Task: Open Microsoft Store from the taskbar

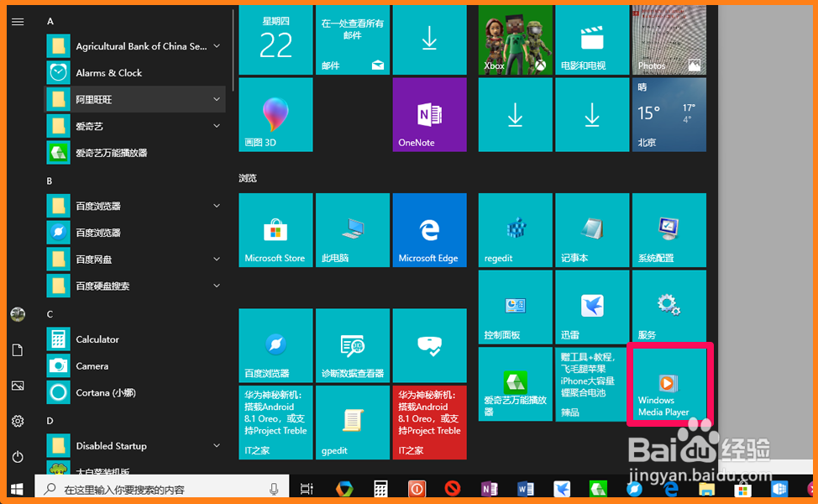Action: [743, 489]
